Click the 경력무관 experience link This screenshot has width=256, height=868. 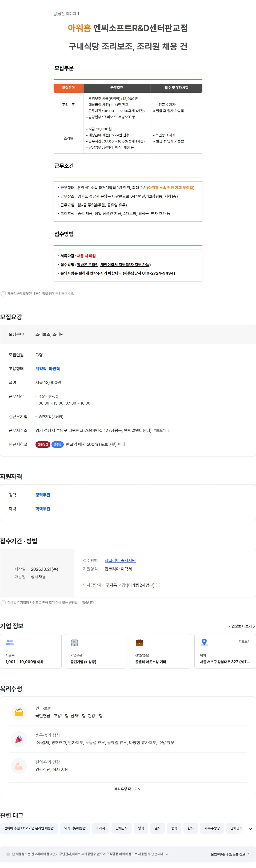(x=43, y=495)
